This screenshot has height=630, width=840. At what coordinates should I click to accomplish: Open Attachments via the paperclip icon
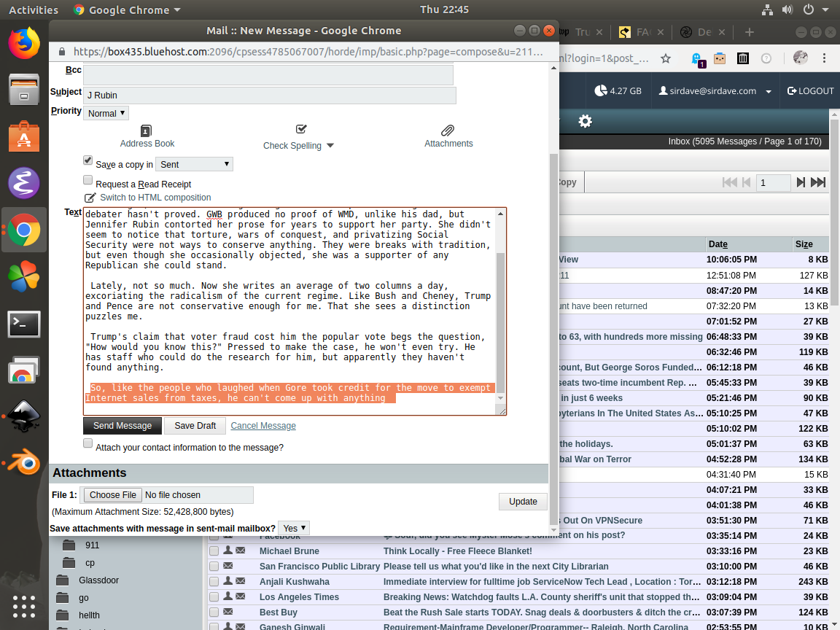[x=448, y=131]
